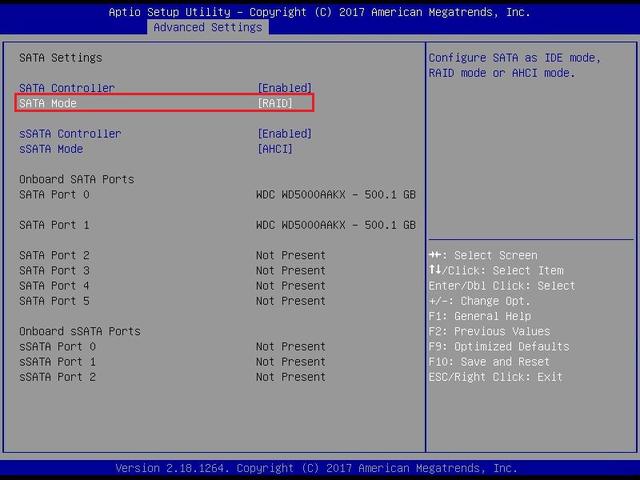The height and width of the screenshot is (480, 640).
Task: Select the SATA Port 0 entry
Action: [54, 194]
